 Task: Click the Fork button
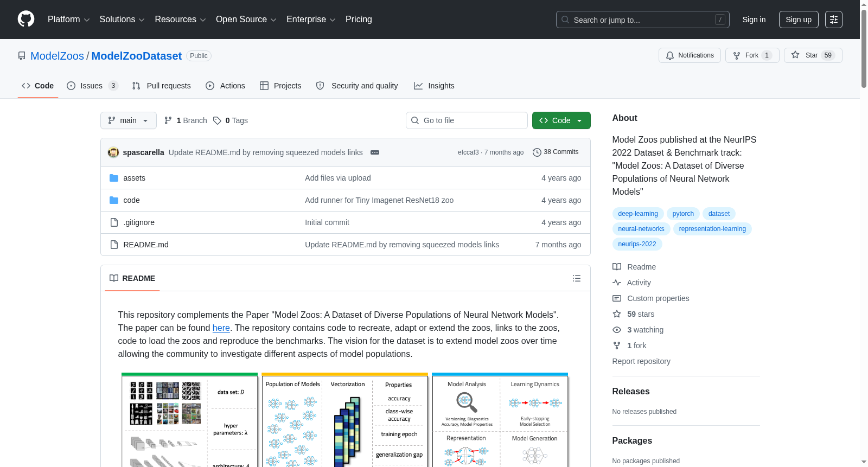[752, 55]
